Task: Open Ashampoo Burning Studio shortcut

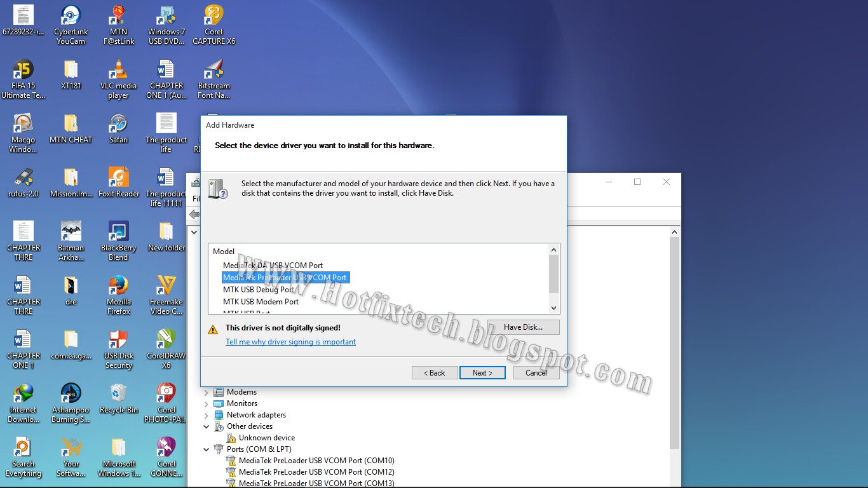Action: point(71,403)
